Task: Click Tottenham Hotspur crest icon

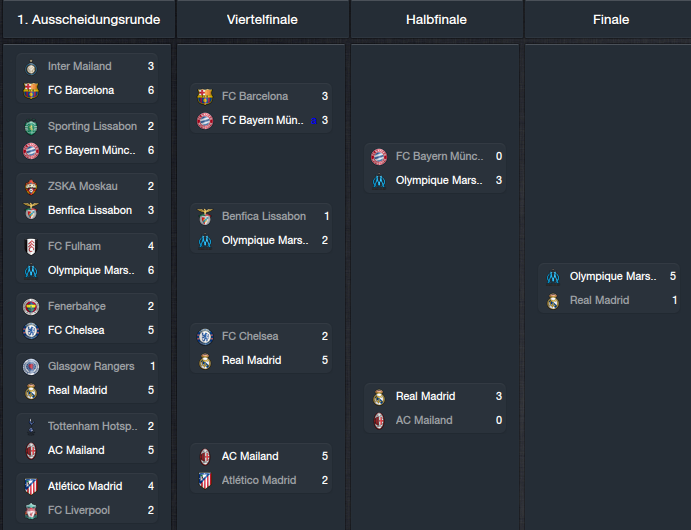Action: 31,426
